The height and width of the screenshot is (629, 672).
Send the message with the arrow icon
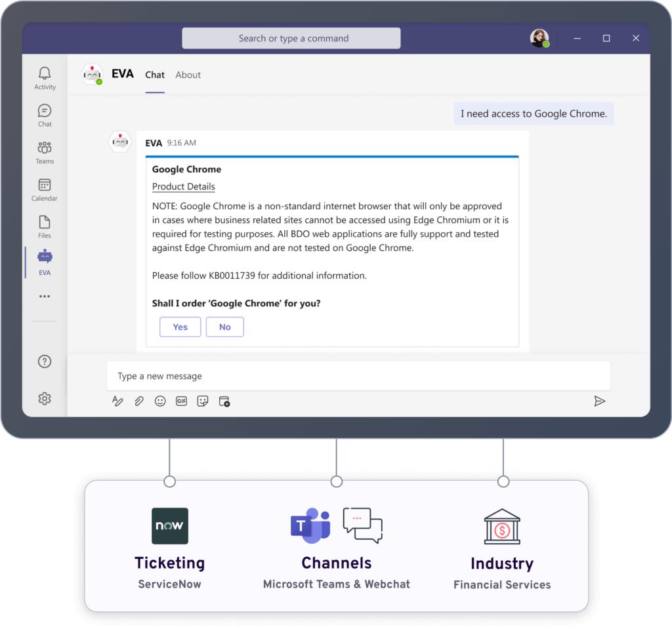coord(600,401)
